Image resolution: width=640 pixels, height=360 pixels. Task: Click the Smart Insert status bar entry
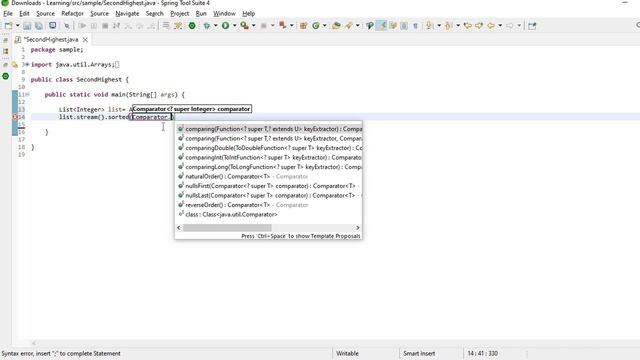tap(419, 353)
